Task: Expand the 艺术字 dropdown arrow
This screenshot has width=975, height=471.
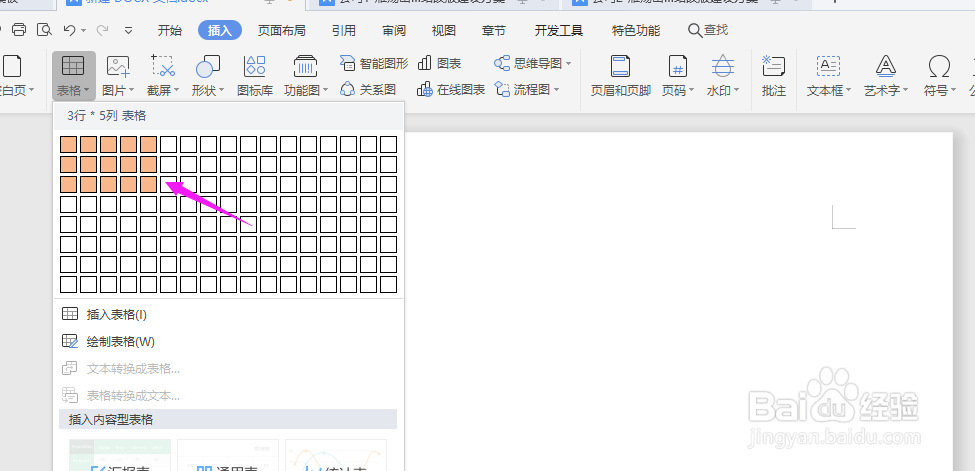Action: click(x=905, y=91)
